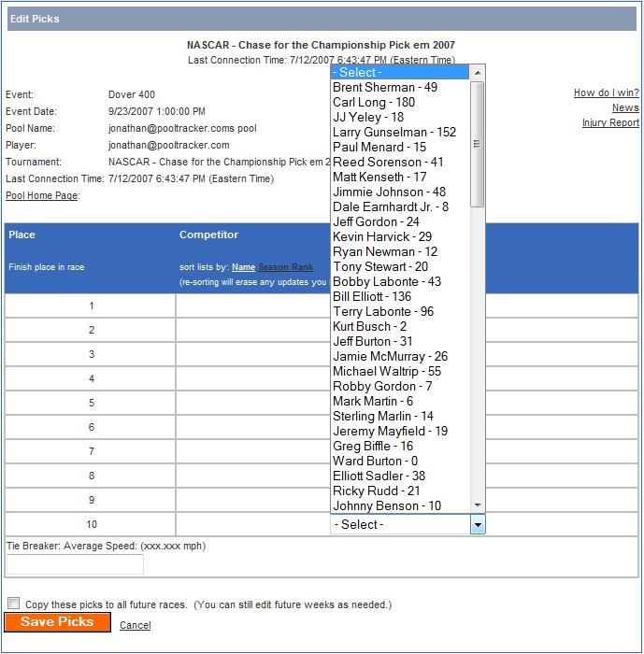Pick Jeff Gordon - 24 option
Screen dimensions: 644x654
tap(400, 222)
